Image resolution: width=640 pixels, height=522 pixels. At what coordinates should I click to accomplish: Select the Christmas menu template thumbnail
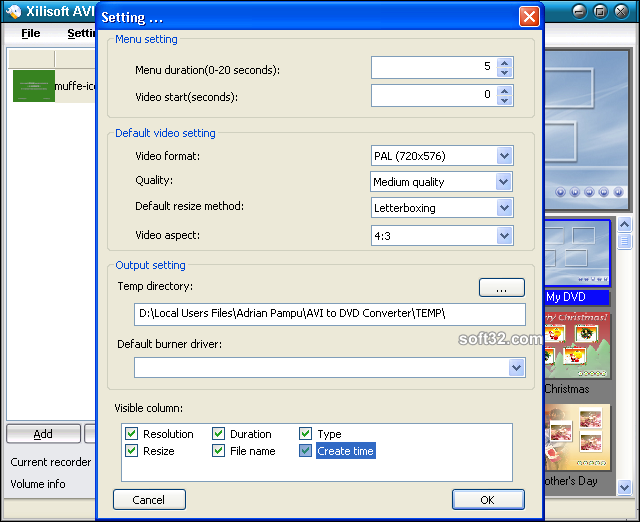[577, 346]
